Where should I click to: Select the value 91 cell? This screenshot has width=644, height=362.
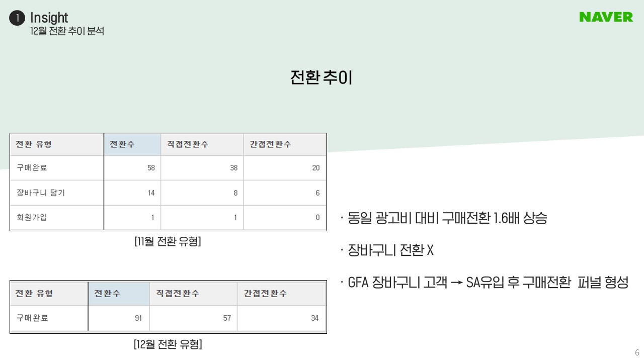119,318
